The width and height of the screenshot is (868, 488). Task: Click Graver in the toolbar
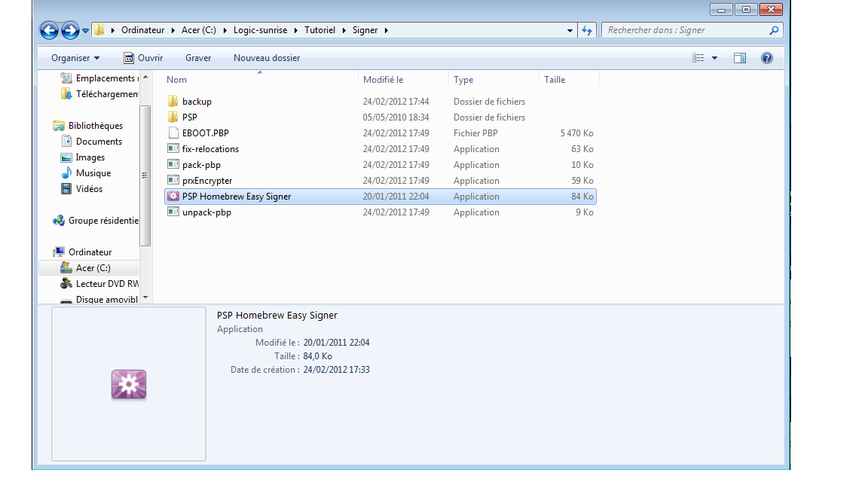[x=198, y=58]
